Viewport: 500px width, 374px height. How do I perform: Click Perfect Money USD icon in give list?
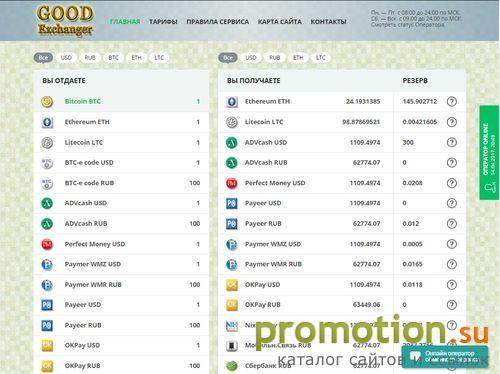tap(47, 244)
